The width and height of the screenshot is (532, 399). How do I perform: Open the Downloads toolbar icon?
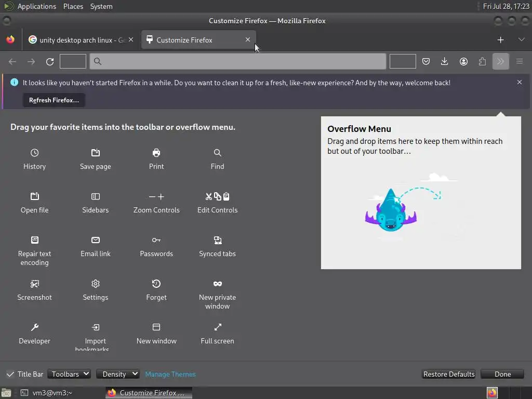(x=445, y=61)
